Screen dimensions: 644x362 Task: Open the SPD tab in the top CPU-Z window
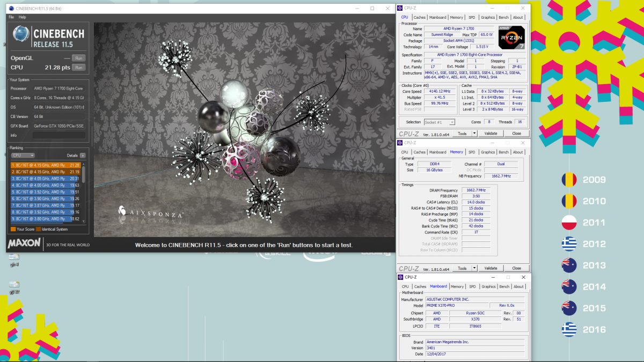pos(472,18)
